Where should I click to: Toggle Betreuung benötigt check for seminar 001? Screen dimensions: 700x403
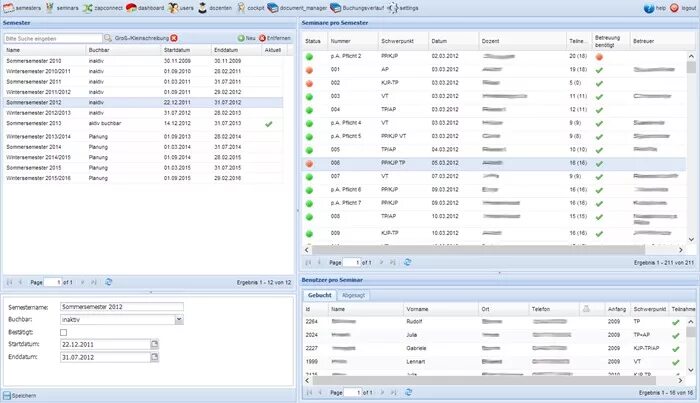(x=599, y=70)
